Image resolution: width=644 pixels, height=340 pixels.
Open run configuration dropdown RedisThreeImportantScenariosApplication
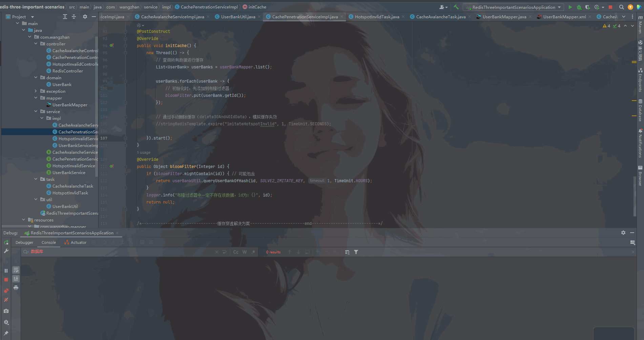513,7
